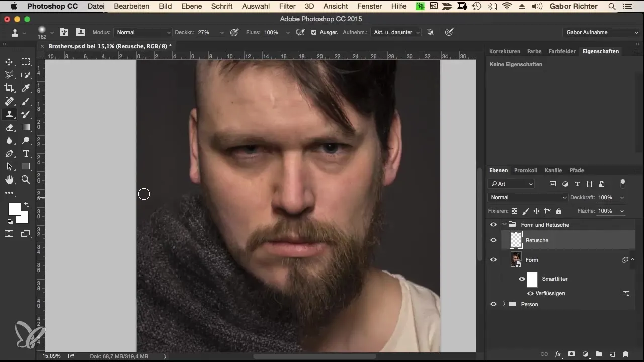Select the Spot Healing Brush tool
Screen dimensions: 644x362
click(9, 101)
